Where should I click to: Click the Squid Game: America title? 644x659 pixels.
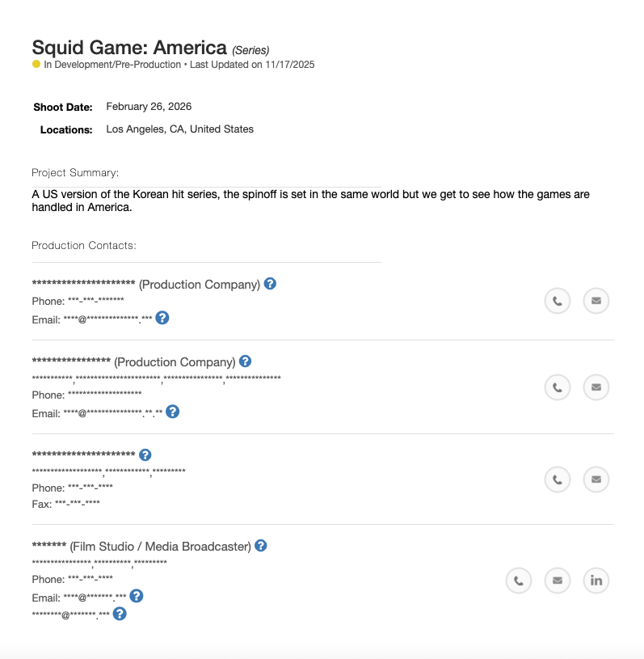coord(129,47)
